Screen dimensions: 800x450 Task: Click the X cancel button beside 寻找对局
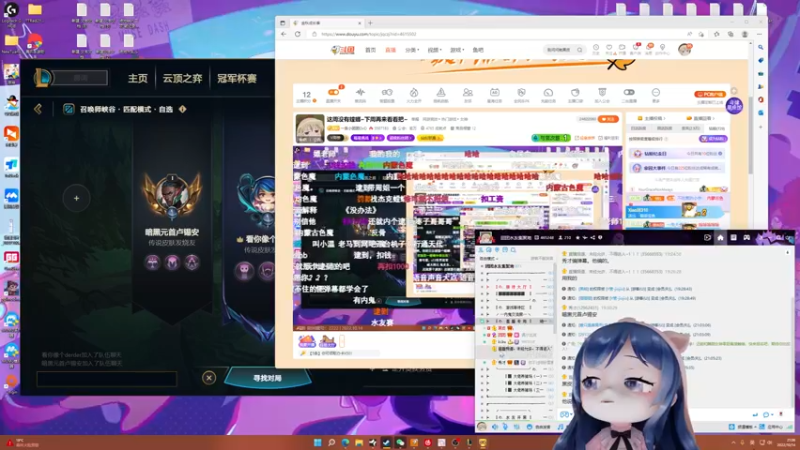click(209, 378)
